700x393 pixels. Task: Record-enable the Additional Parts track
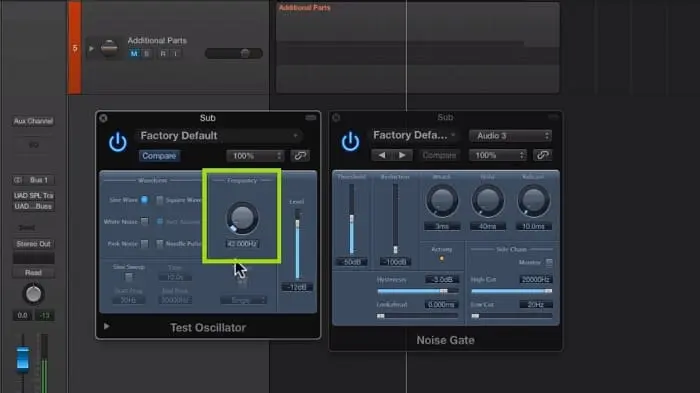tap(163, 54)
